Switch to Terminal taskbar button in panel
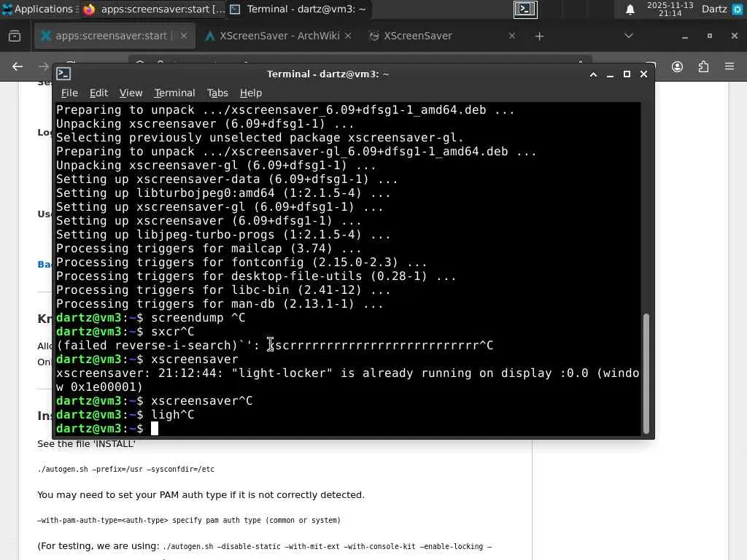Image resolution: width=747 pixels, height=560 pixels. click(x=298, y=9)
